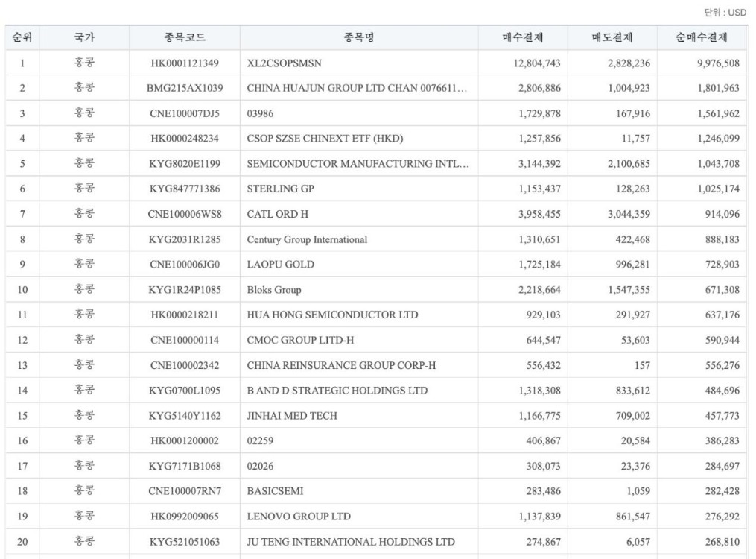Select net purchase value 9,976,508

(x=718, y=63)
